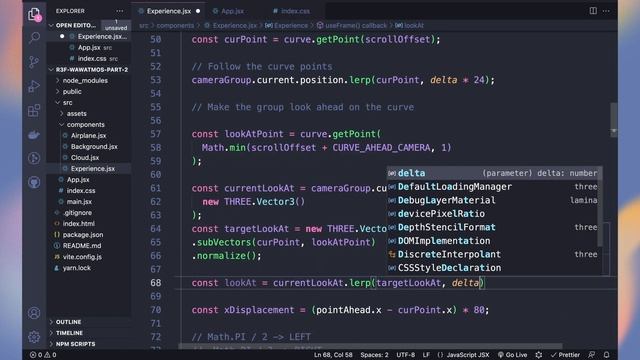Open the Explorer panel ellipsis menu
Image resolution: width=640 pixels, height=360 pixels.
click(x=120, y=11)
